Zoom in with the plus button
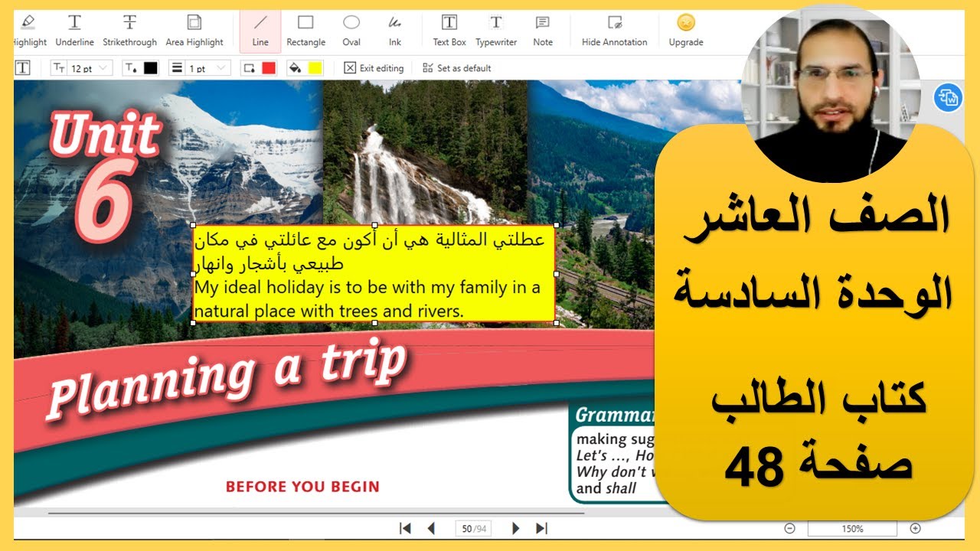The width and height of the screenshot is (980, 551). point(915,528)
